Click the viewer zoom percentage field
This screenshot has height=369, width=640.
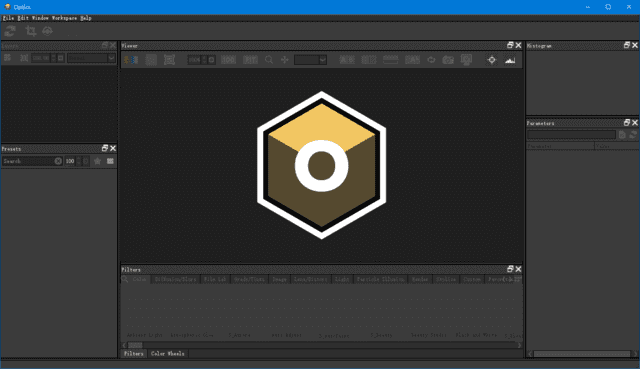194,60
